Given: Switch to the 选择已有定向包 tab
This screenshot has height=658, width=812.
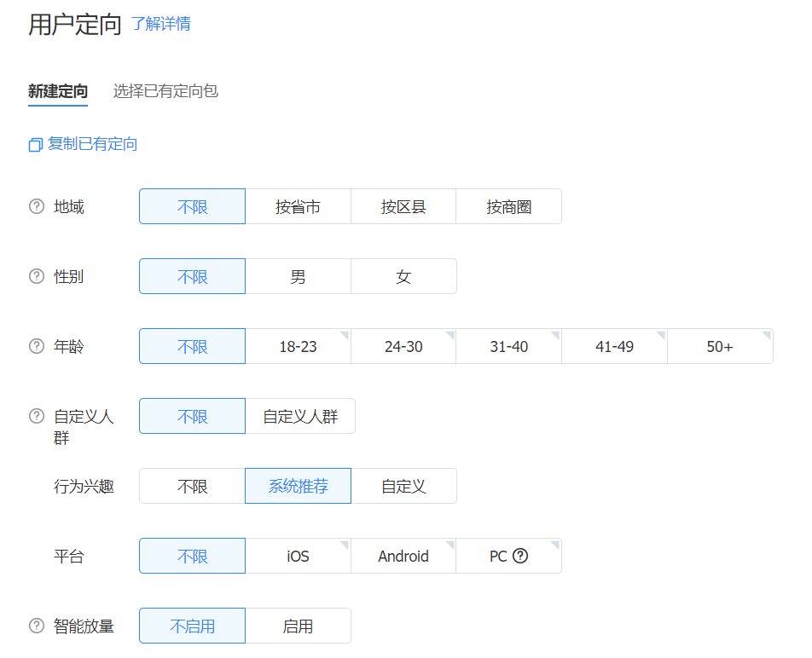Looking at the screenshot, I should tap(165, 91).
